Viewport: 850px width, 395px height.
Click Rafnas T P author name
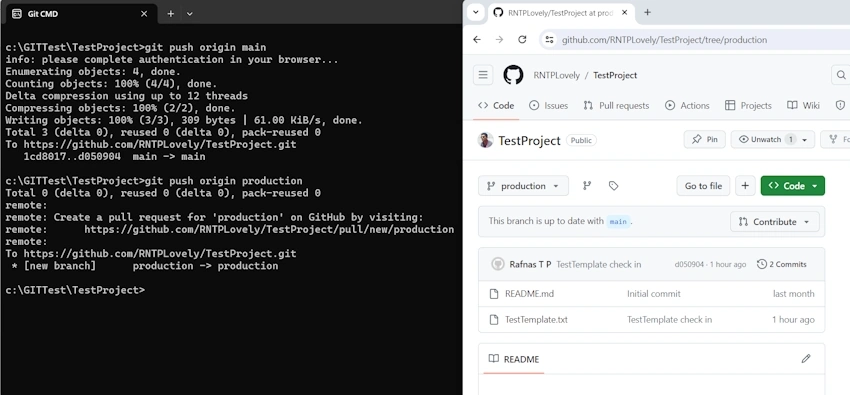[530, 264]
